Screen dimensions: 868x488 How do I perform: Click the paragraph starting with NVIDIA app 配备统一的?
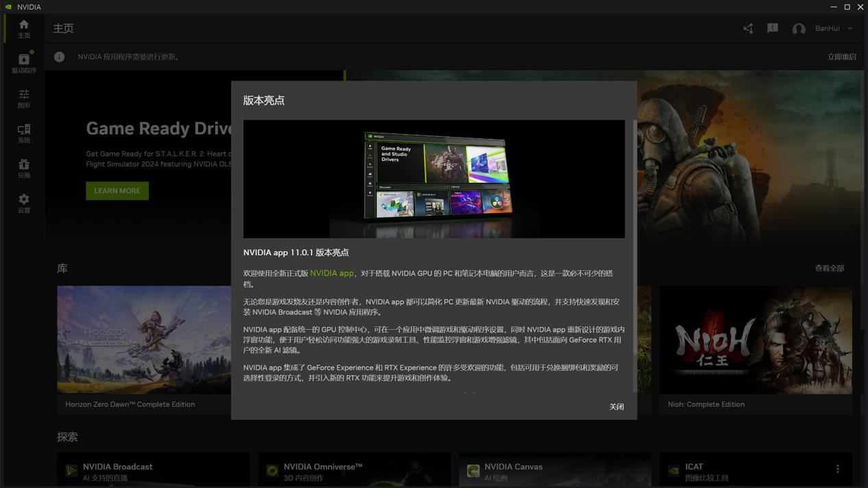pos(434,339)
